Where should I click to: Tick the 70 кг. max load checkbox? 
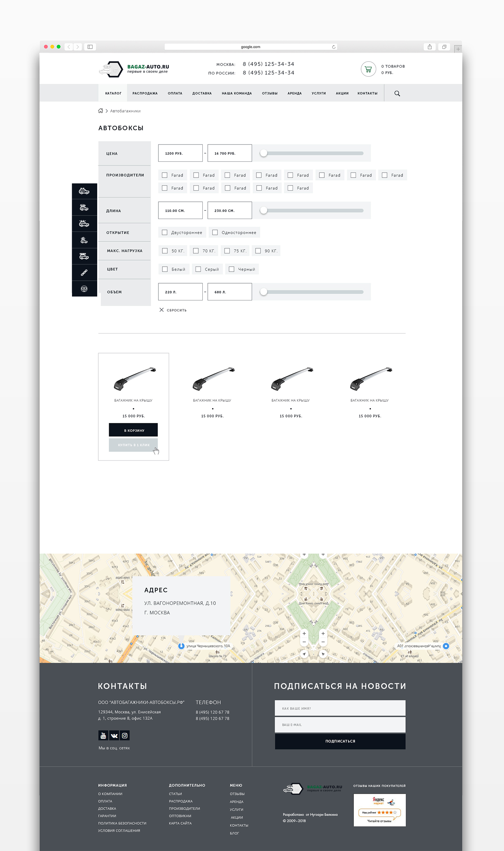tap(196, 251)
